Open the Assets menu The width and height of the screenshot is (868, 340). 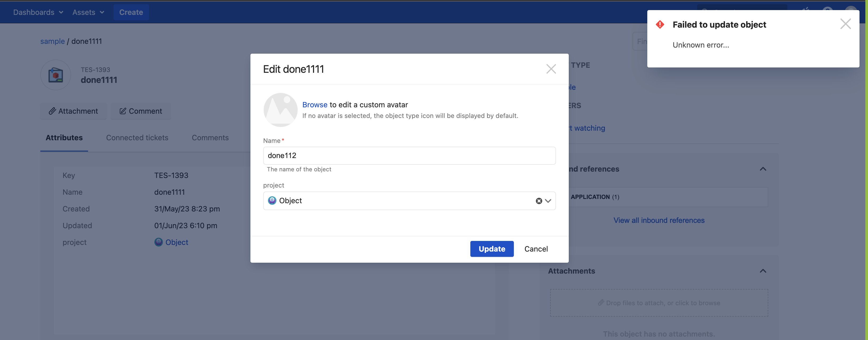click(x=88, y=12)
